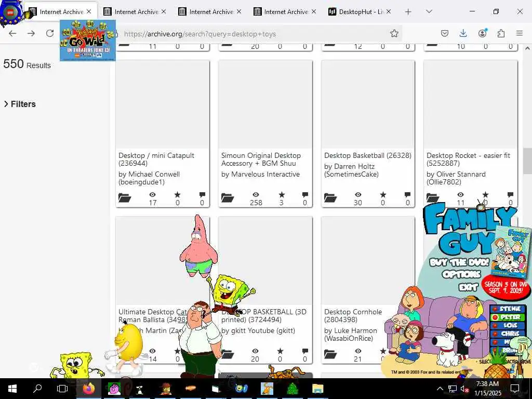
Task: Open the Firefox downloads panel
Action: 463,33
